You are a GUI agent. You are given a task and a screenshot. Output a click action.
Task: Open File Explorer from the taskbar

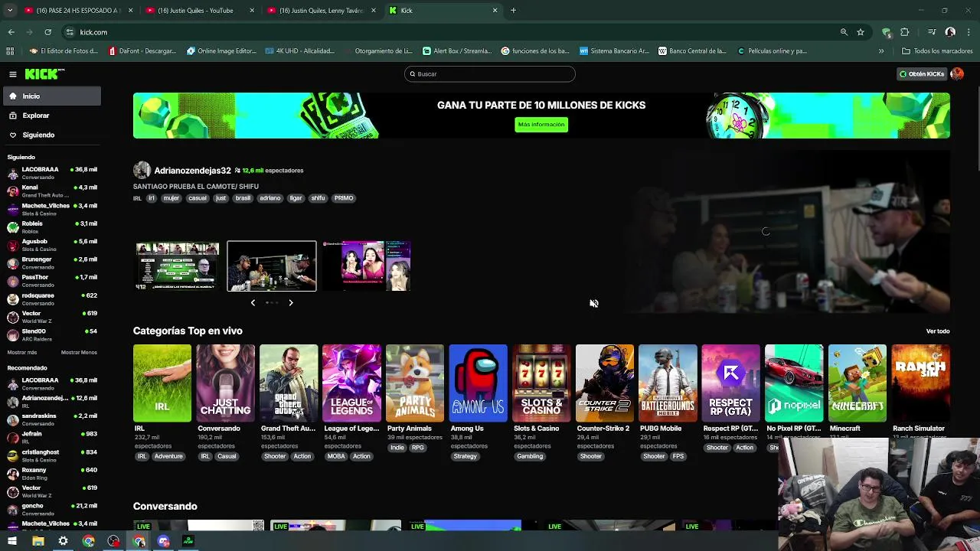[x=38, y=541]
